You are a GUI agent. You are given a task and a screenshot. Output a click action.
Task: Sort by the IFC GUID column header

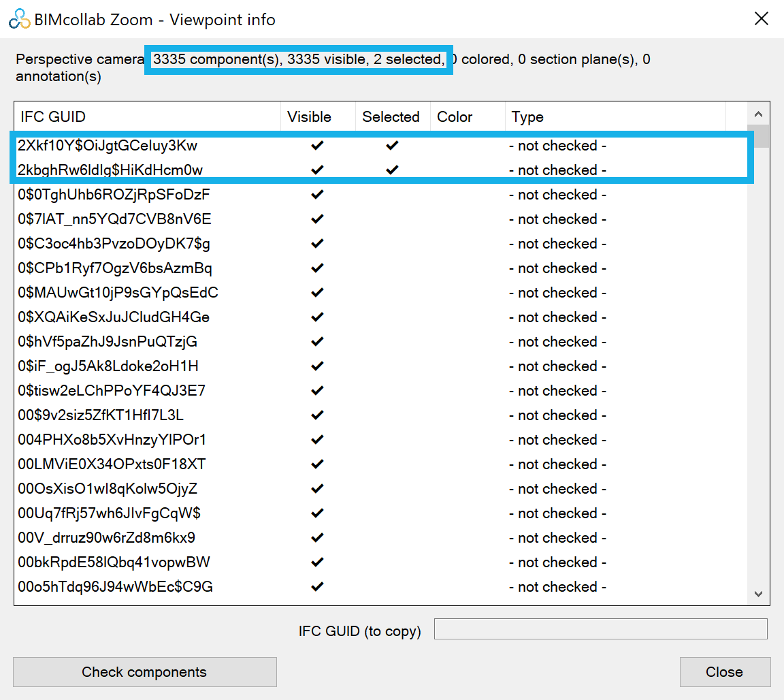(148, 116)
